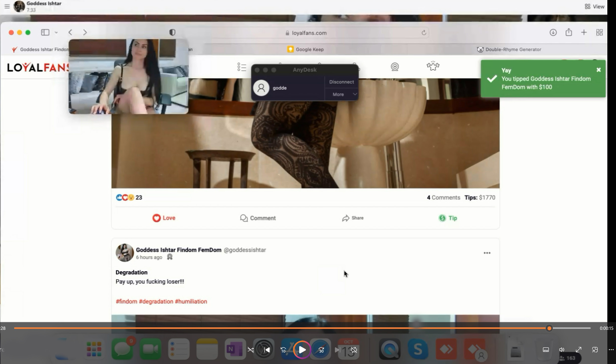Toggle subtitles captions button
Viewport: 616px width, 364px height.
pyautogui.click(x=546, y=350)
